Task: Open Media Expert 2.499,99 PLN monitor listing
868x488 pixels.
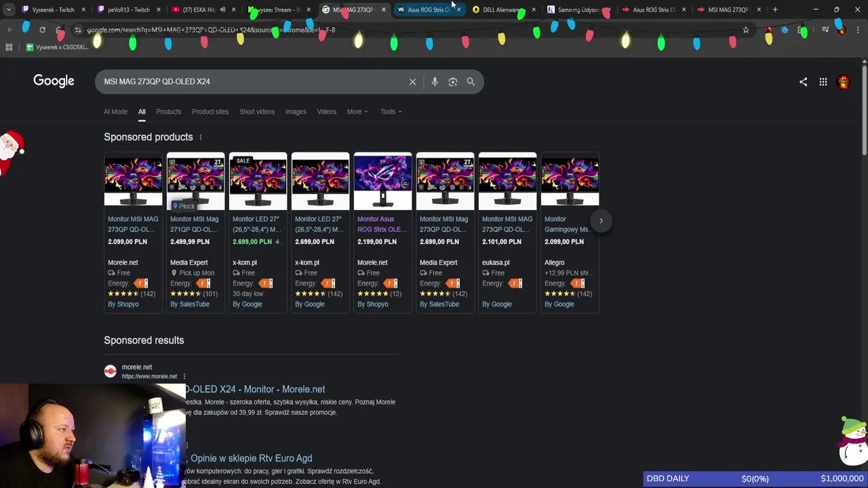Action: 195,224
